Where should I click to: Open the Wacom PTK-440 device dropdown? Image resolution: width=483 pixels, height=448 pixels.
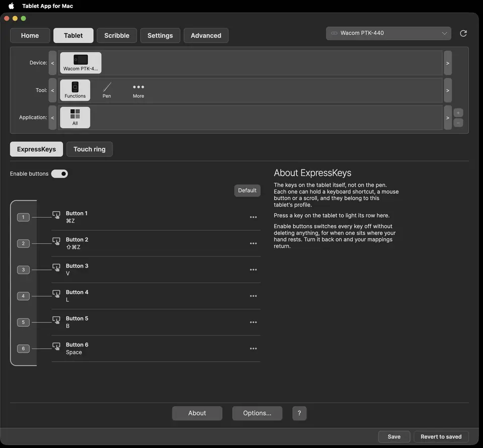388,33
